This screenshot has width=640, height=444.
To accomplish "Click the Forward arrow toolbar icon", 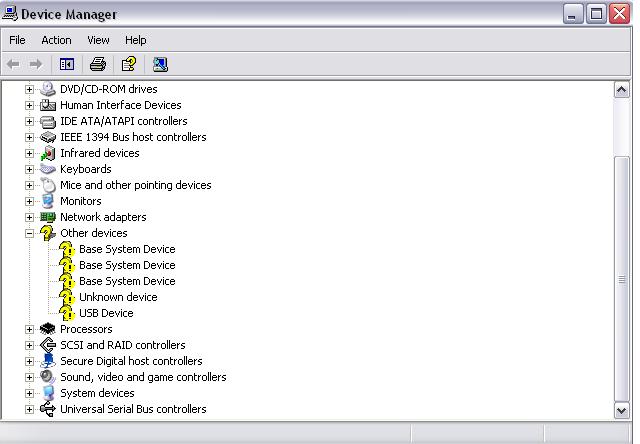I will coord(36,64).
